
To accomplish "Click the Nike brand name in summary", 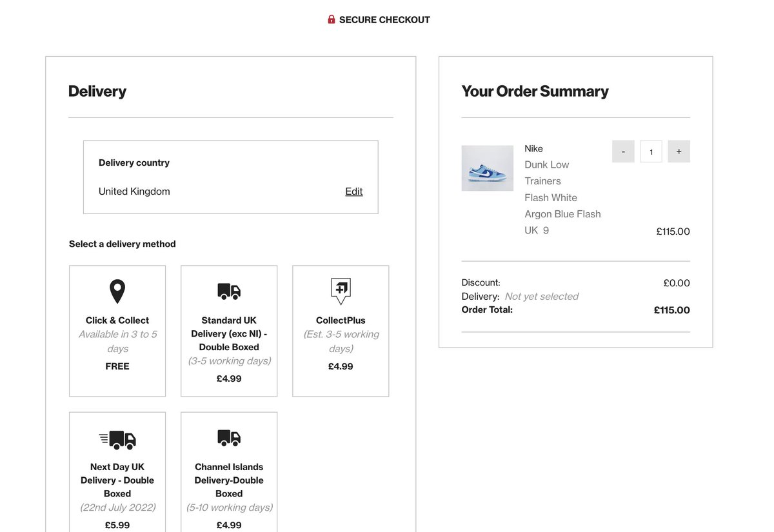I will [534, 148].
